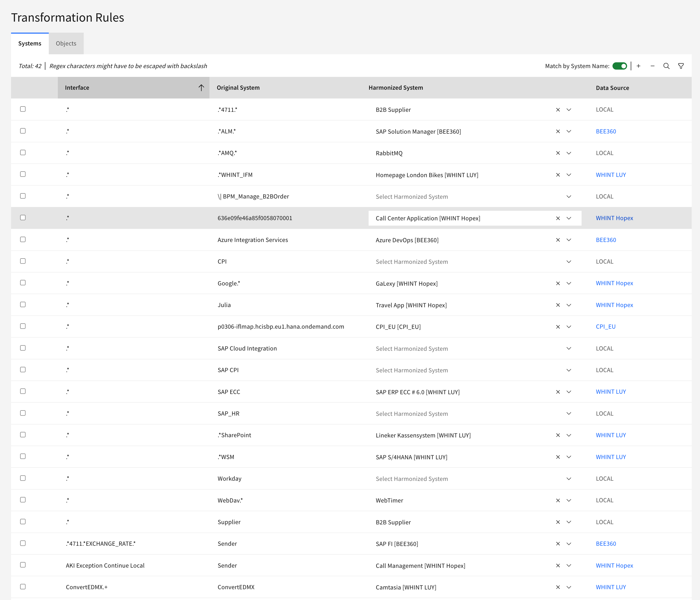The height and width of the screenshot is (600, 700).
Task: Clear SAP Solution Manager [BEE360] selection
Action: (x=558, y=131)
